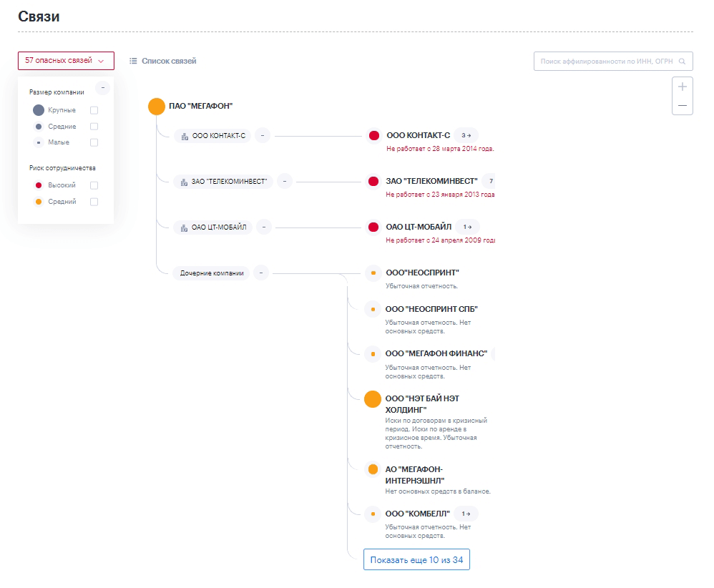The height and width of the screenshot is (588, 714).
Task: Click the affiliation search field
Action: click(x=607, y=62)
